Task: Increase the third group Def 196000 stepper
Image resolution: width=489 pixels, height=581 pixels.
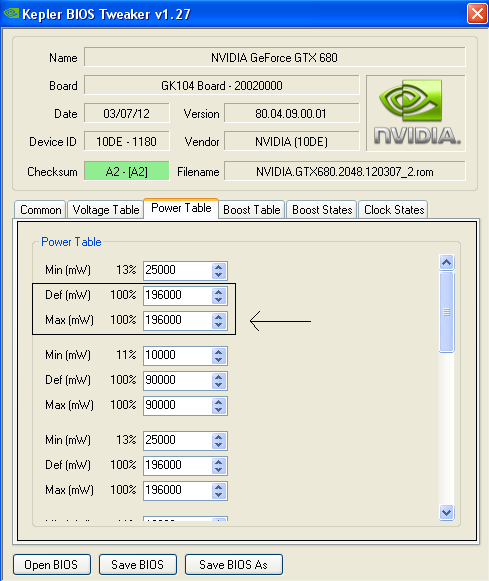Action: (x=219, y=462)
